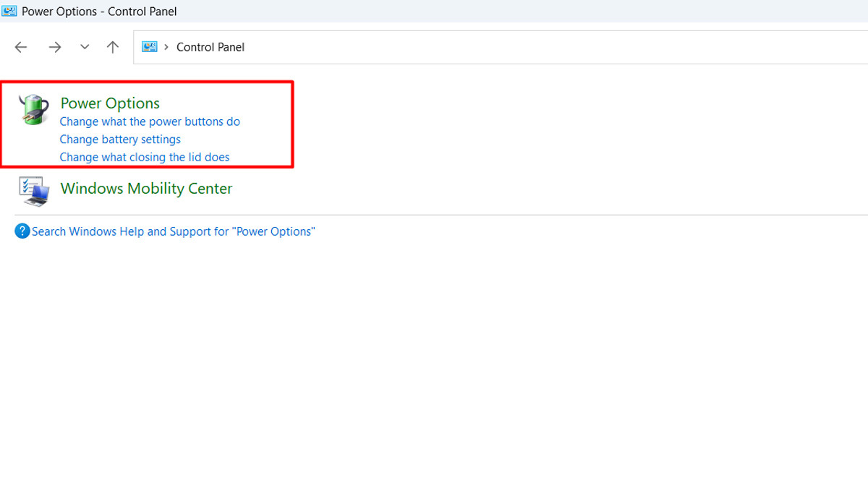Open the Power Options heading link
868x488 pixels.
coord(110,103)
